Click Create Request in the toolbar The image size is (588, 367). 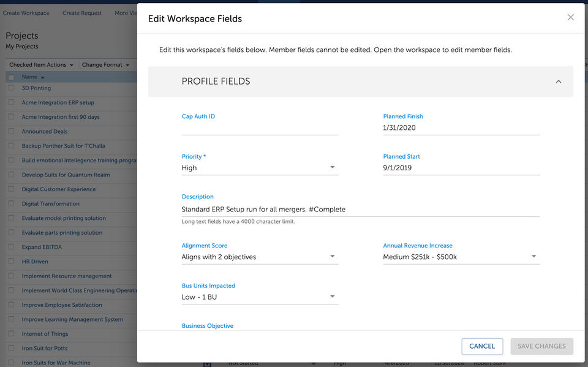pos(82,13)
